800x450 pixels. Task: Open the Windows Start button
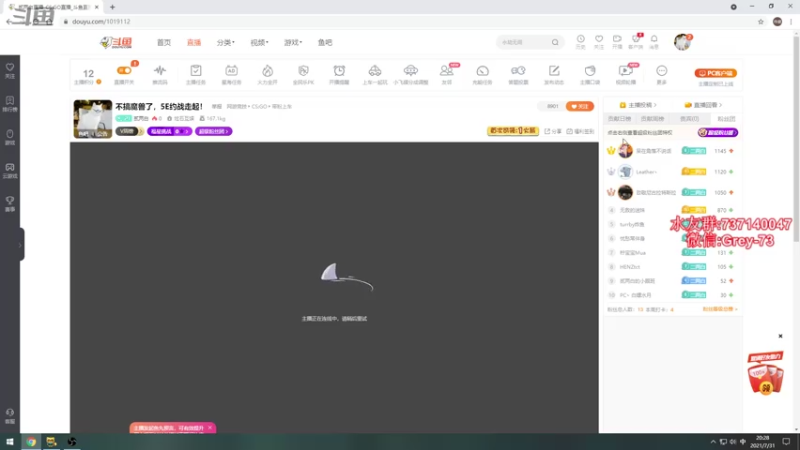point(10,442)
